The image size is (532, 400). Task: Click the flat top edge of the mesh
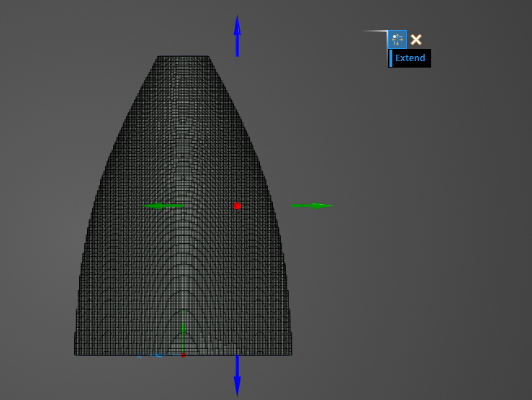[183, 56]
